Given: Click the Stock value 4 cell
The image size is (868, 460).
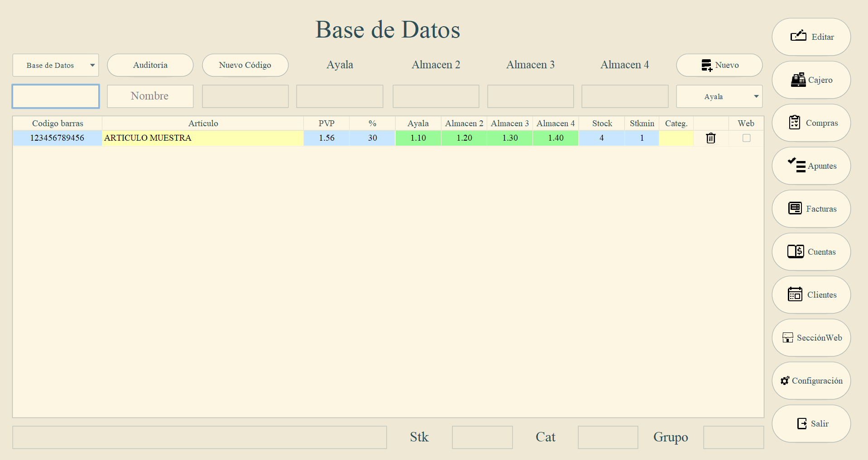Looking at the screenshot, I should (602, 138).
